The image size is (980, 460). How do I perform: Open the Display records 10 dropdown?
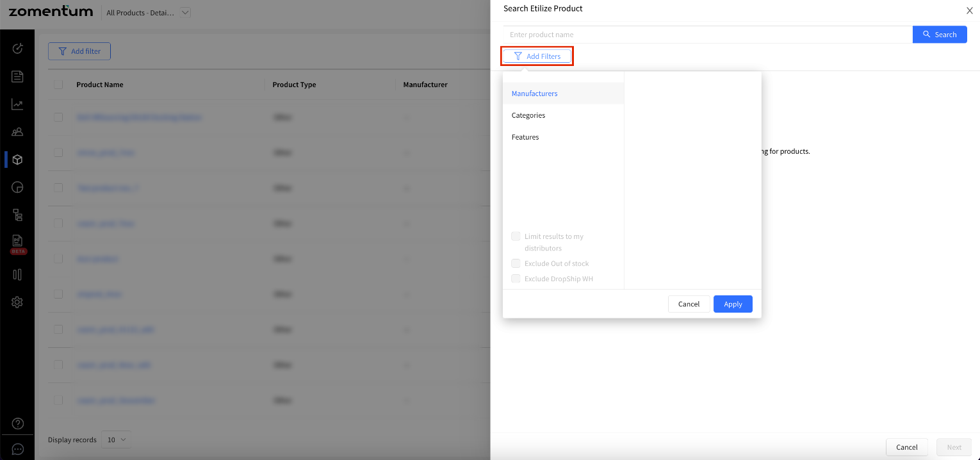[x=117, y=439]
